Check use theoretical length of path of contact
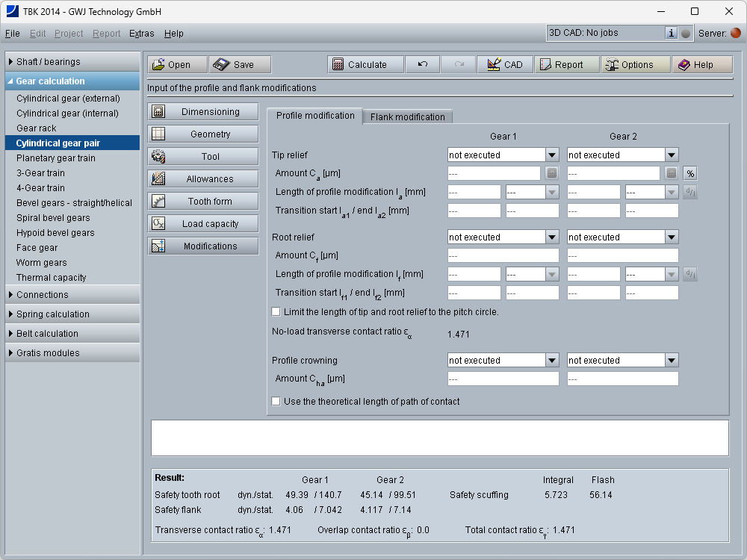Screen dimensions: 747x560 coord(276,401)
